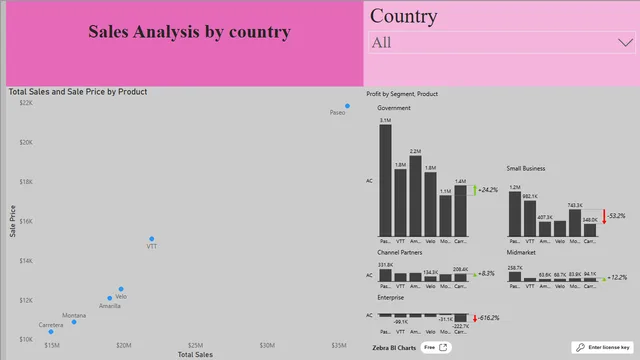640x360 pixels.
Task: Click the Government 3.1M Paseo bar
Action: [x=385, y=180]
